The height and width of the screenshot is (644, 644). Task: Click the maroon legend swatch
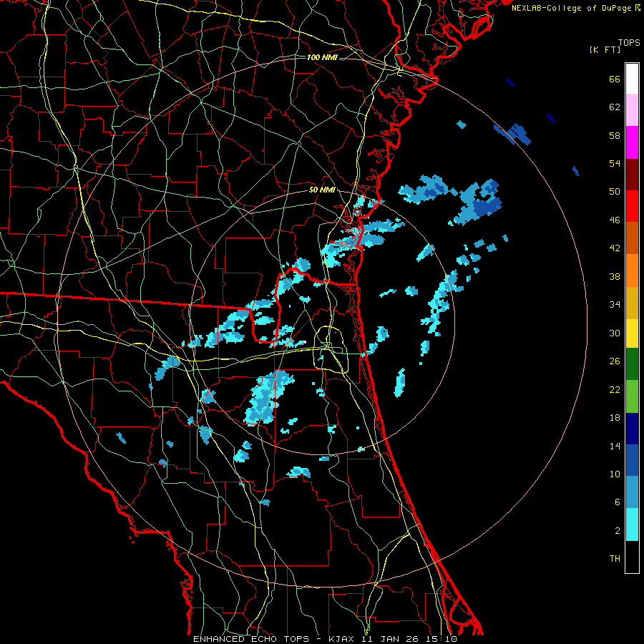coord(632,175)
